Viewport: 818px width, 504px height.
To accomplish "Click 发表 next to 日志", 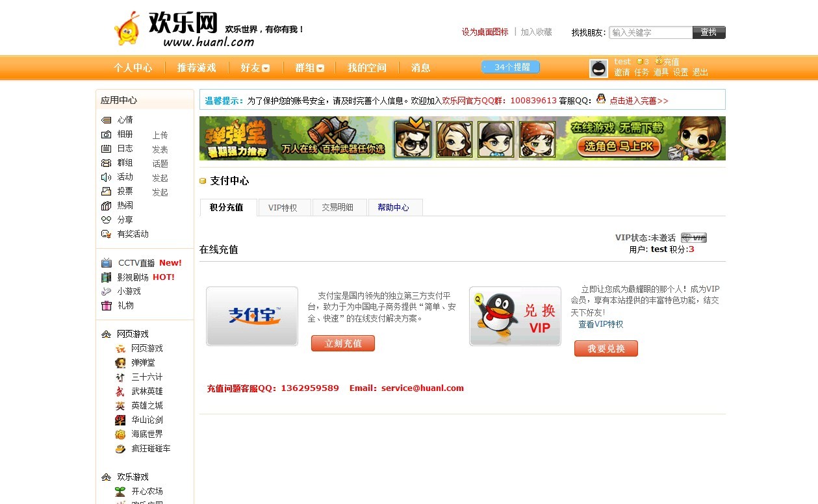I will pyautogui.click(x=160, y=150).
